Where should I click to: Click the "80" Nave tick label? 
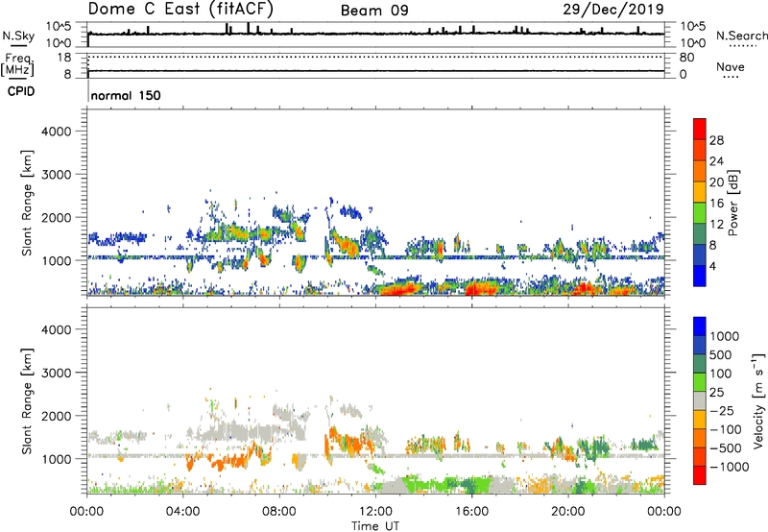click(x=686, y=58)
